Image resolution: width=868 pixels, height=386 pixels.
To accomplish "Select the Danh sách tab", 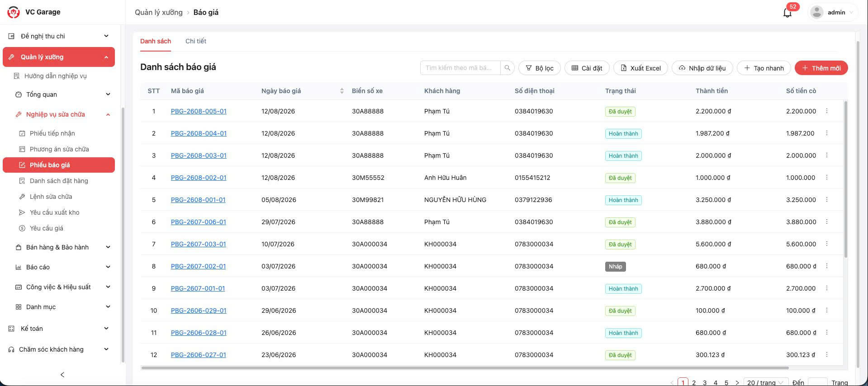I will pos(156,41).
